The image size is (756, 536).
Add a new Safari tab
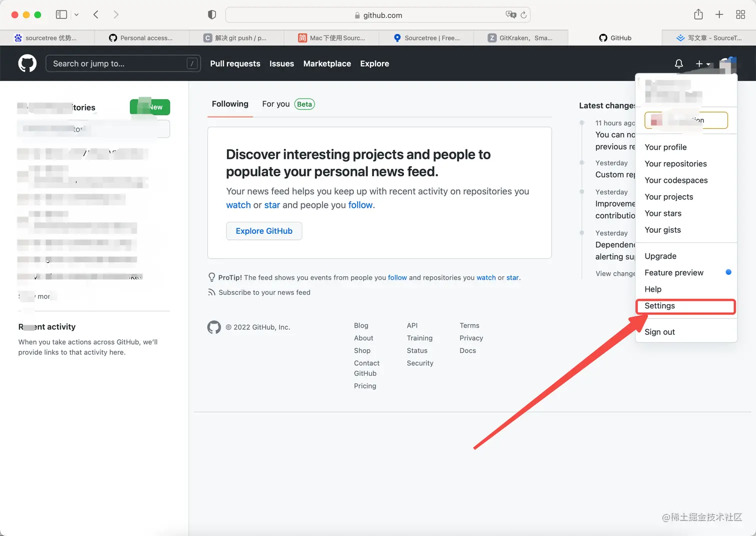tap(719, 14)
